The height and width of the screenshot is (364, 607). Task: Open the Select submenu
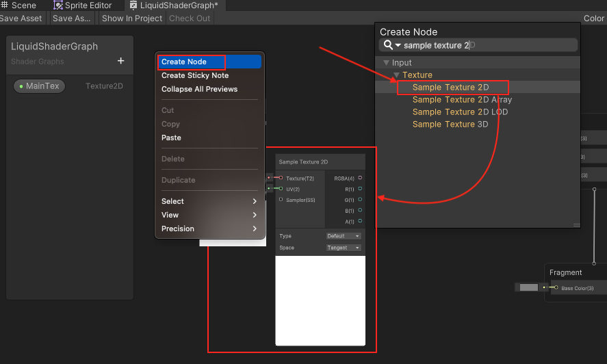click(x=209, y=201)
